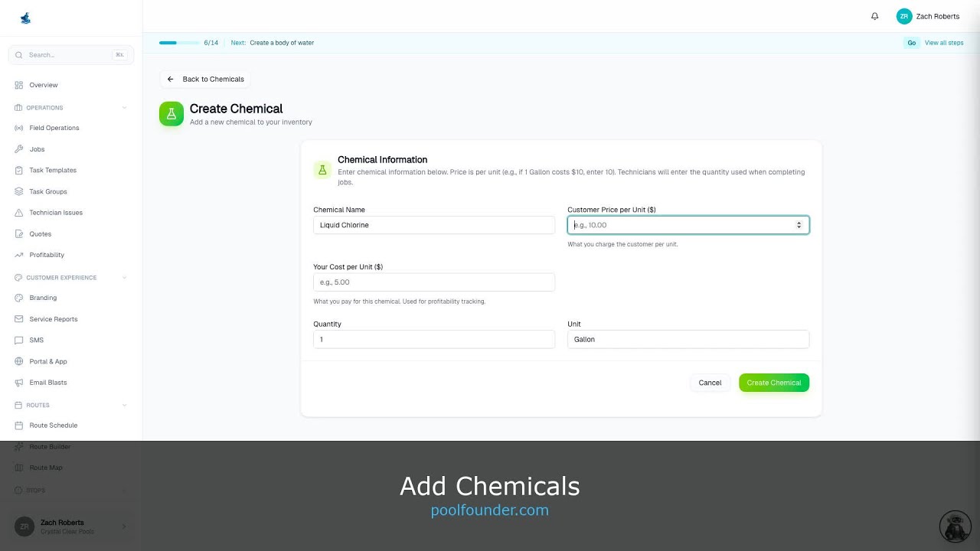Click the onboarding progress bar
Viewport: 980px width, 551px height.
[x=179, y=43]
